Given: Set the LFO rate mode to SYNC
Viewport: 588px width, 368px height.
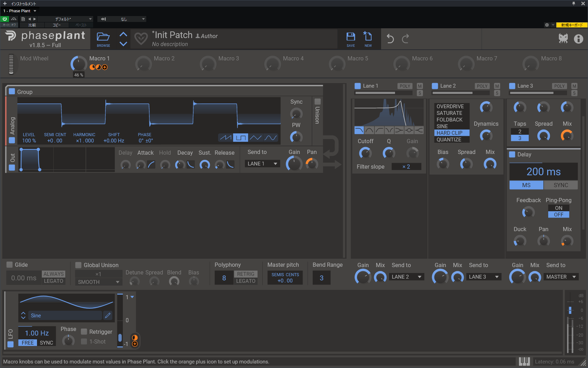Looking at the screenshot, I should [46, 343].
